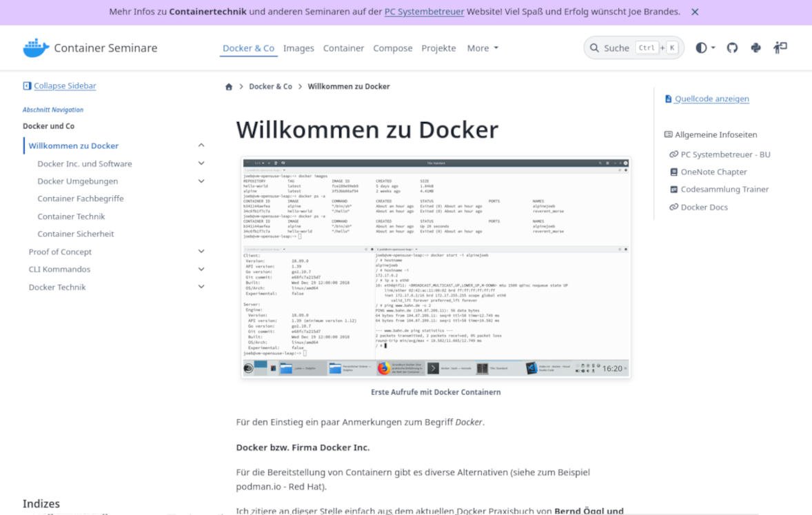Toggle the light/dark theme switcher
The image size is (812, 515).
(704, 48)
